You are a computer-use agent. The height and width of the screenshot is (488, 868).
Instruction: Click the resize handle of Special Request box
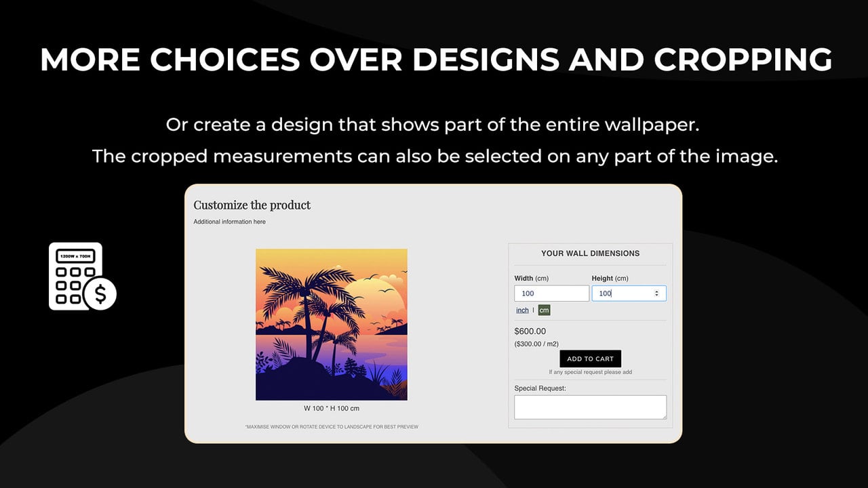pyautogui.click(x=663, y=416)
